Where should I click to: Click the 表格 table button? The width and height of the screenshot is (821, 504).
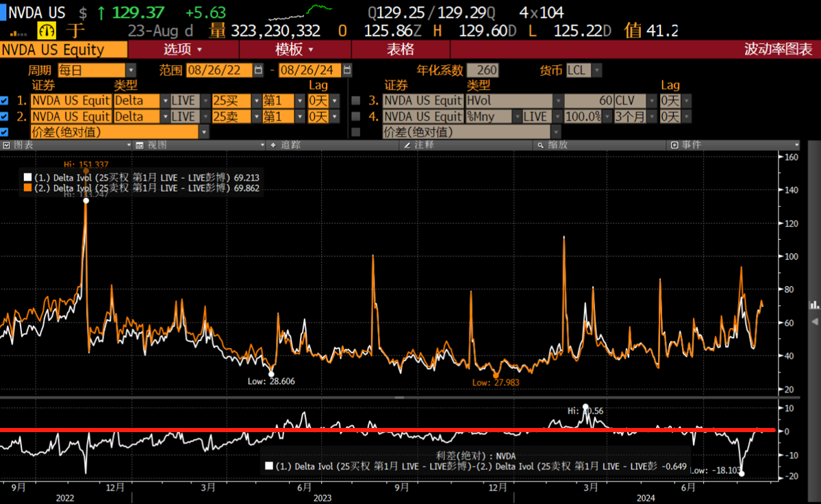(x=401, y=49)
